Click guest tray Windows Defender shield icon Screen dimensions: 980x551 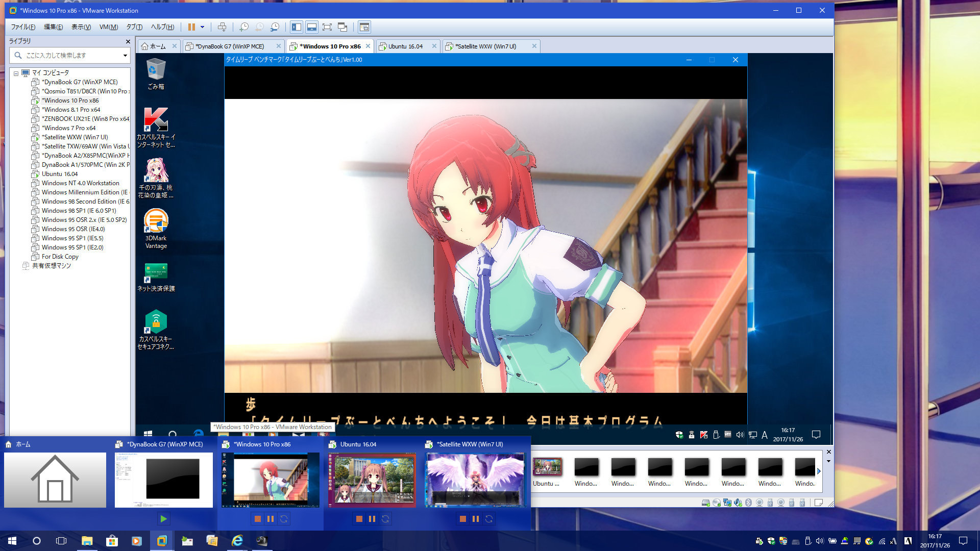(679, 435)
